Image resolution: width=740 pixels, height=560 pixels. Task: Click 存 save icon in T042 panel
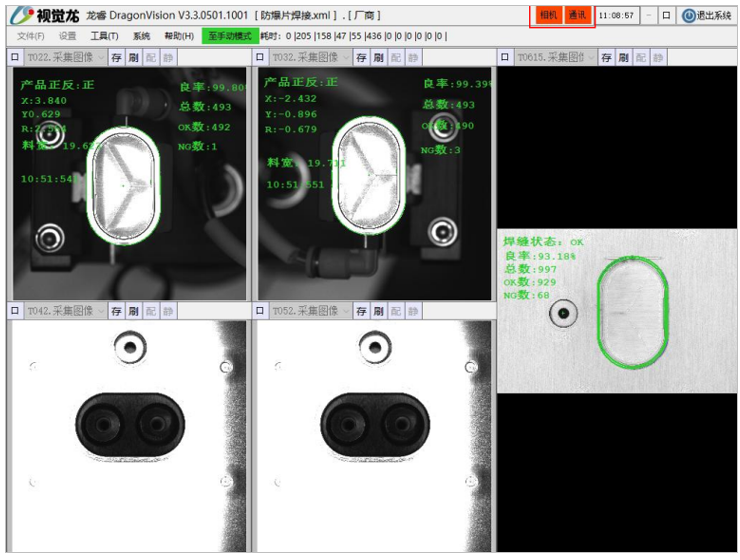pyautogui.click(x=116, y=311)
